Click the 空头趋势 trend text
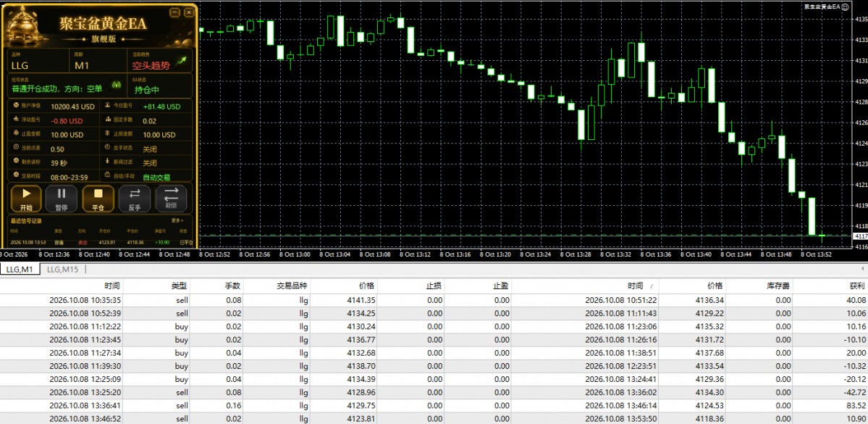The image size is (868, 424). (x=151, y=65)
